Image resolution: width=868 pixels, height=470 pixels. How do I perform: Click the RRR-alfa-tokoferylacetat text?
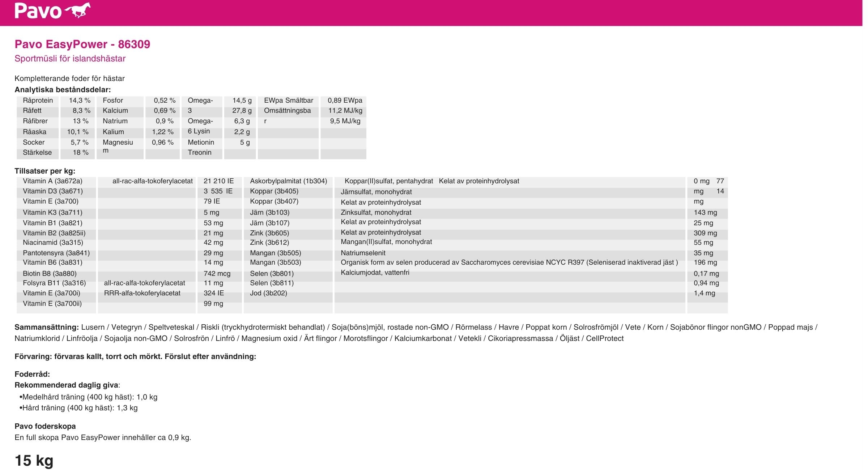(x=142, y=293)
